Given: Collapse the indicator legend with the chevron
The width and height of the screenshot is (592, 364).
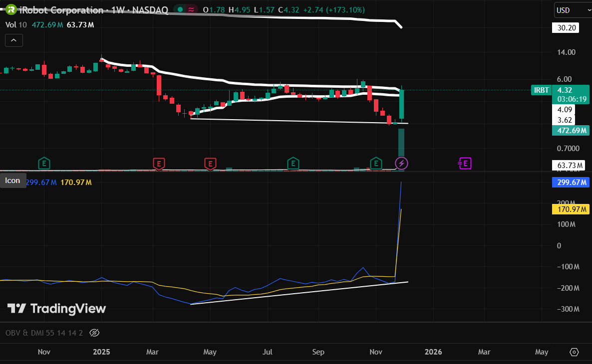Looking at the screenshot, I should click(13, 40).
